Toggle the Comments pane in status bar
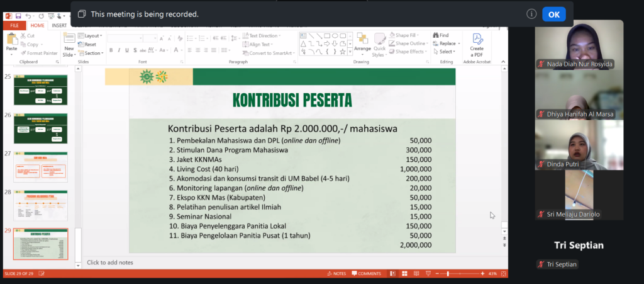 (x=365, y=274)
